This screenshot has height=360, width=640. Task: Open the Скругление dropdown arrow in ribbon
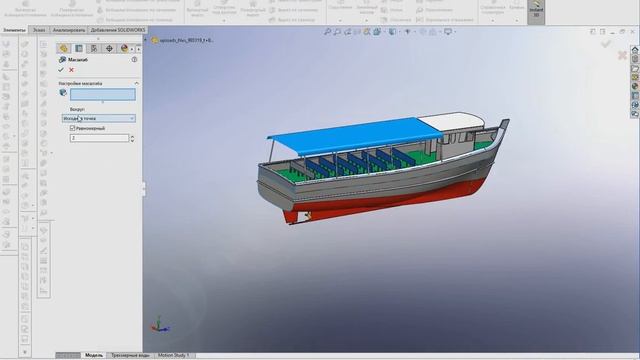[x=340, y=20]
